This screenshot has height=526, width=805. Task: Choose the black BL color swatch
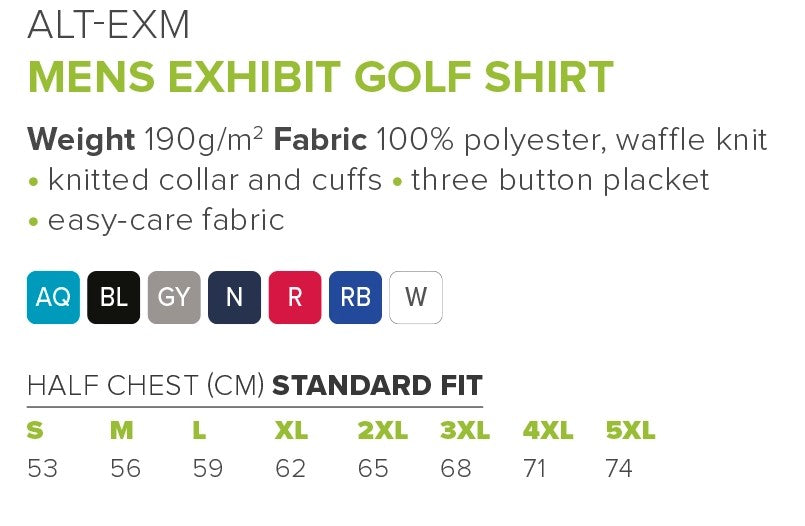point(114,298)
